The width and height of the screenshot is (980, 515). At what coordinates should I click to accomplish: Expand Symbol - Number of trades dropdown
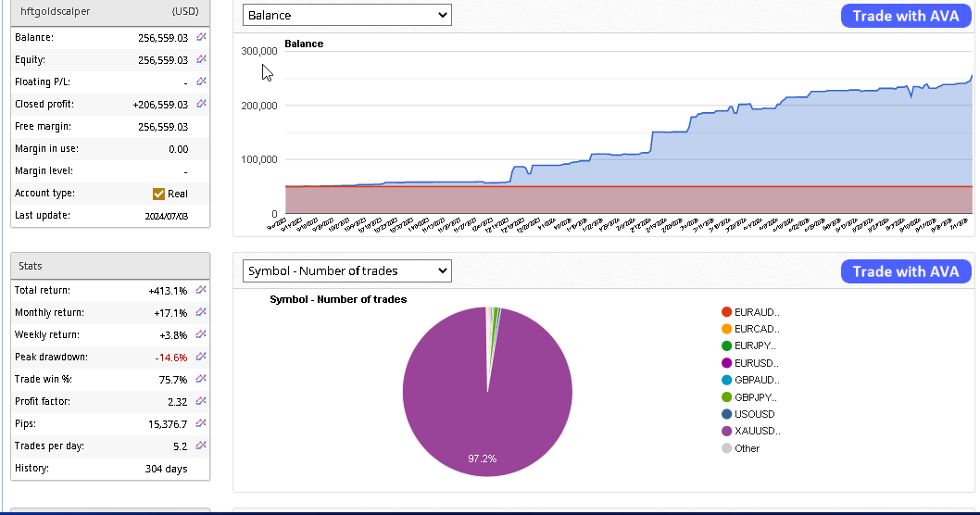(x=346, y=271)
